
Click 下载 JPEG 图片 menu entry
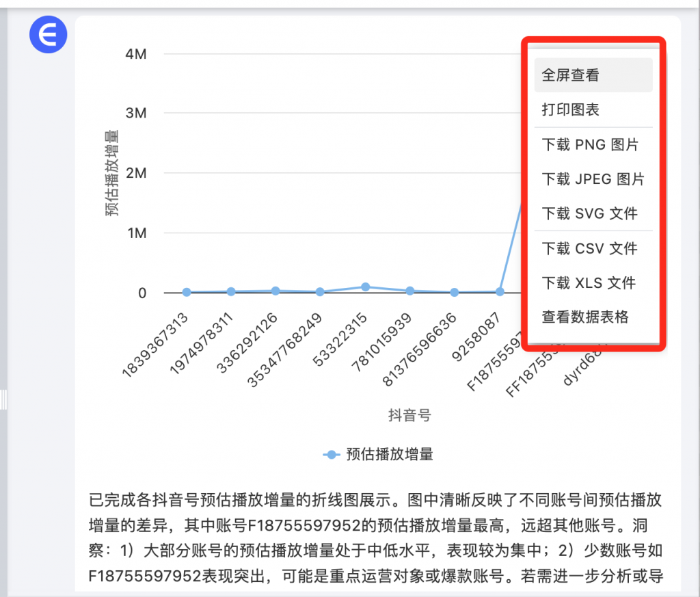(x=593, y=178)
